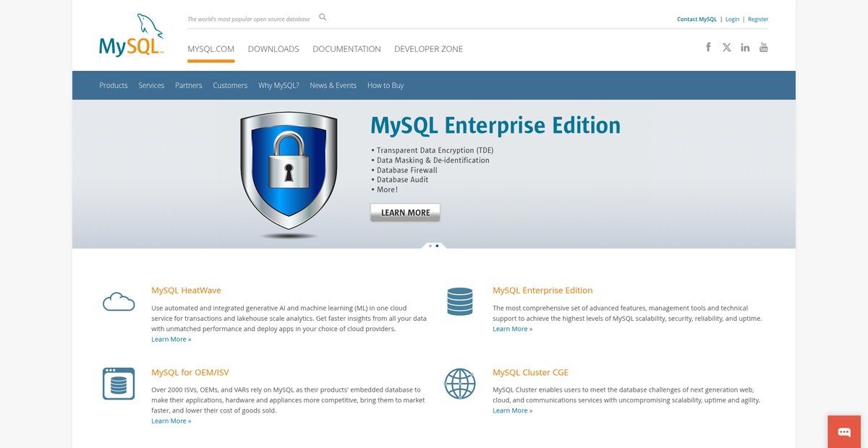Click the shield padlock banner image

288,176
